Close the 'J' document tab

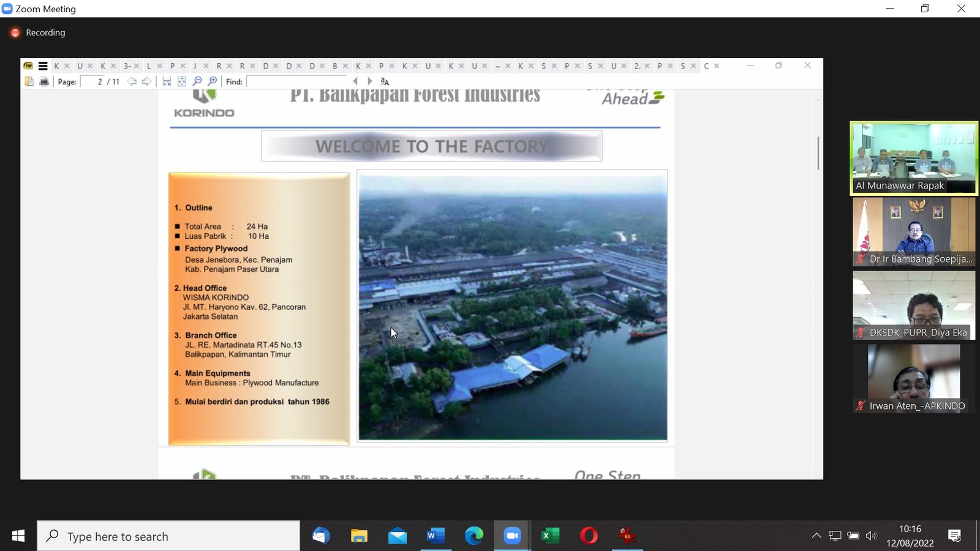point(206,66)
